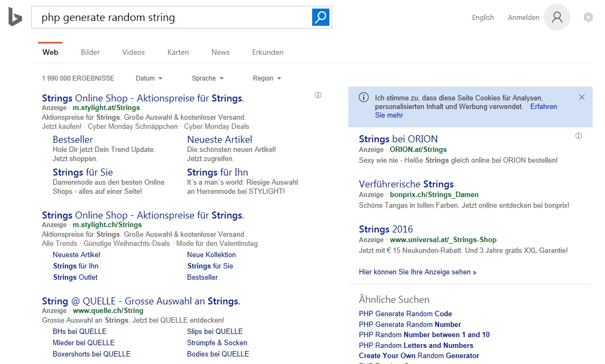
Task: Open Strings bei ORION ad title
Action: click(398, 139)
